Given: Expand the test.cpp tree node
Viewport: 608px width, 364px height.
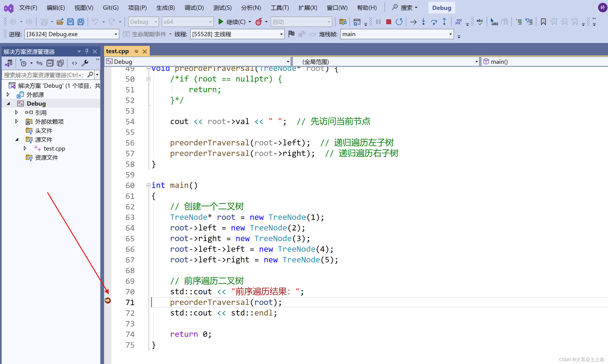Looking at the screenshot, I should click(x=25, y=148).
